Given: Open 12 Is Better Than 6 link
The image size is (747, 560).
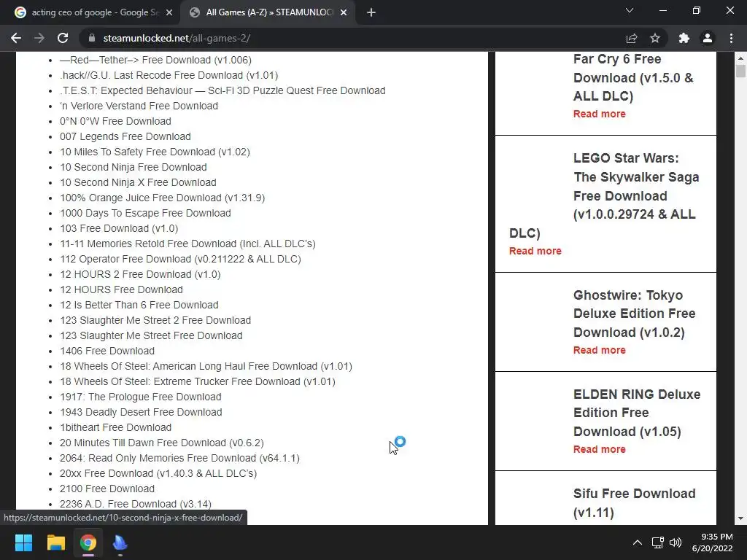Looking at the screenshot, I should tap(139, 305).
